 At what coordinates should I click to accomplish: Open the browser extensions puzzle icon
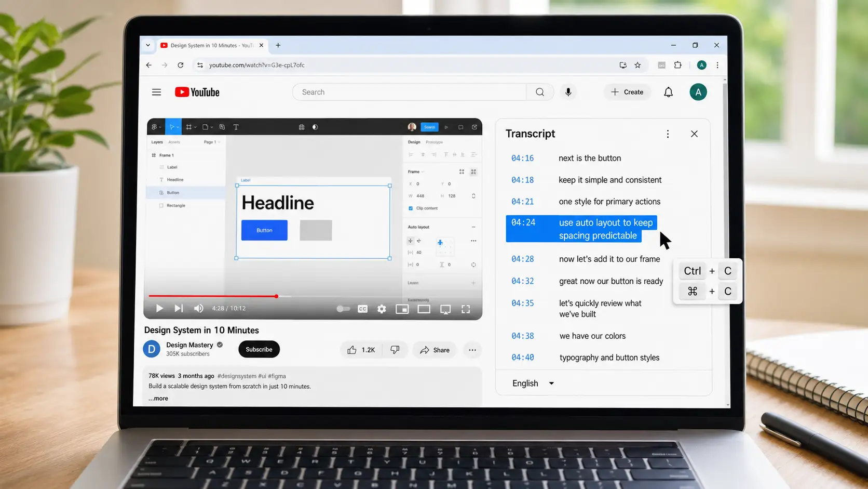click(x=677, y=65)
